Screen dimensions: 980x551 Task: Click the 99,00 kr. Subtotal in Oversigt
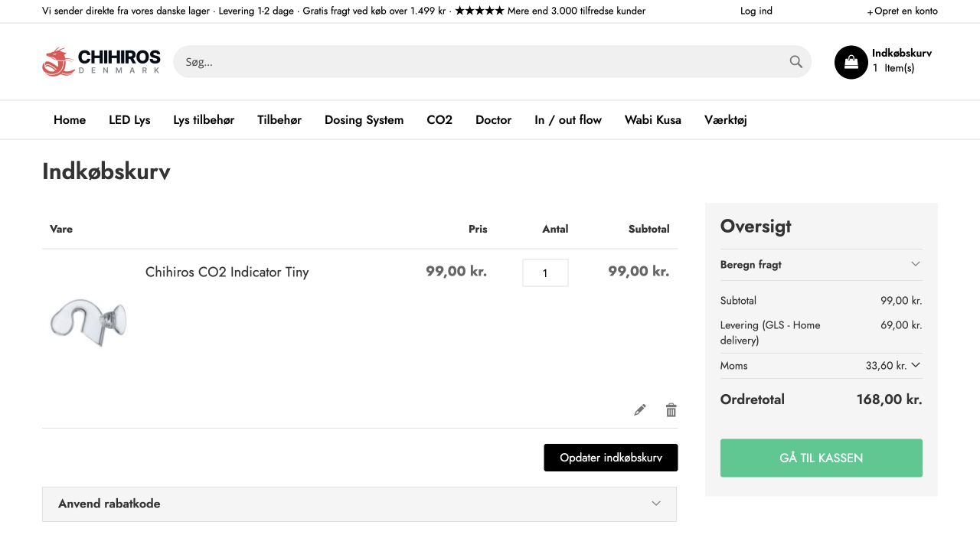pos(901,301)
